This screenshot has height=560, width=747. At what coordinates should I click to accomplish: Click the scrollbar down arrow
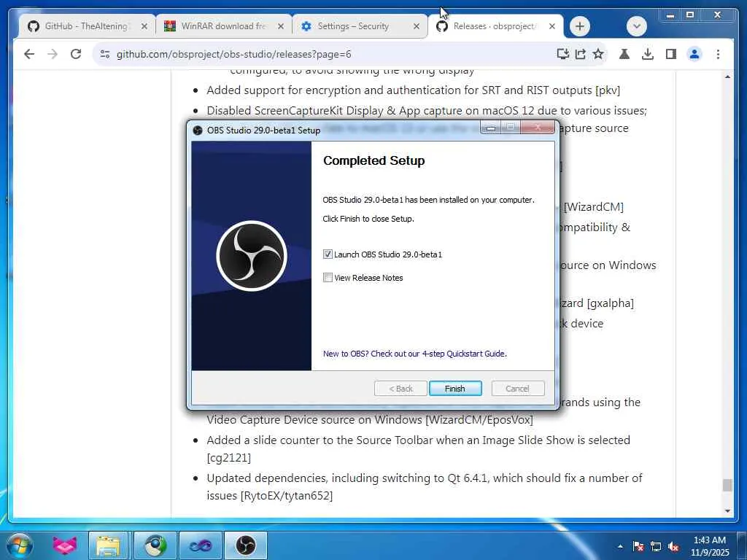(727, 511)
